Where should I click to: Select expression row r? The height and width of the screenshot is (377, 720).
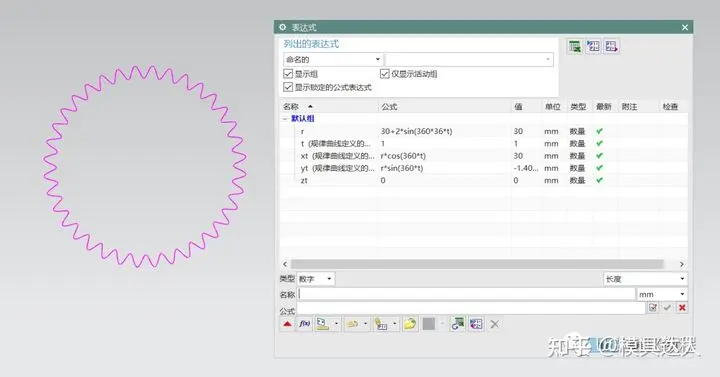[484, 131]
